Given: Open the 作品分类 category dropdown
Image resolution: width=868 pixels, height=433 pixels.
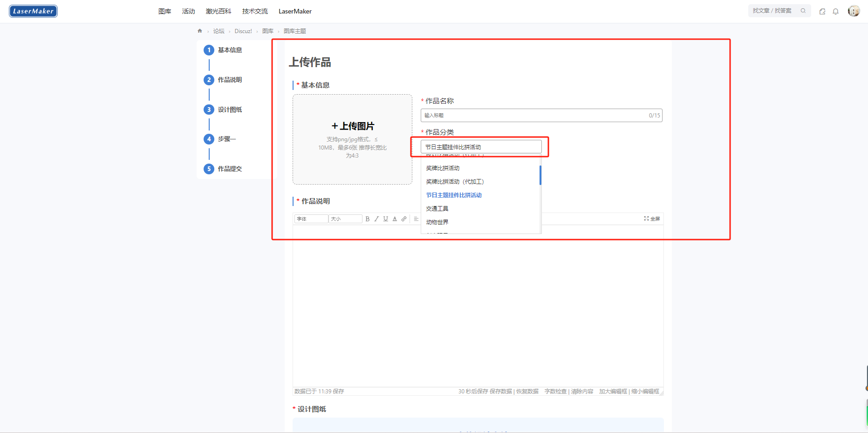Looking at the screenshot, I should 481,147.
